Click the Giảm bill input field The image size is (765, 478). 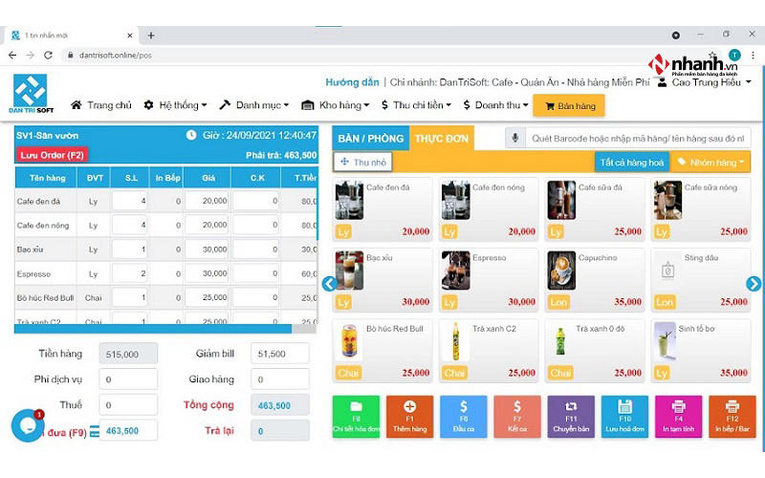coord(280,353)
